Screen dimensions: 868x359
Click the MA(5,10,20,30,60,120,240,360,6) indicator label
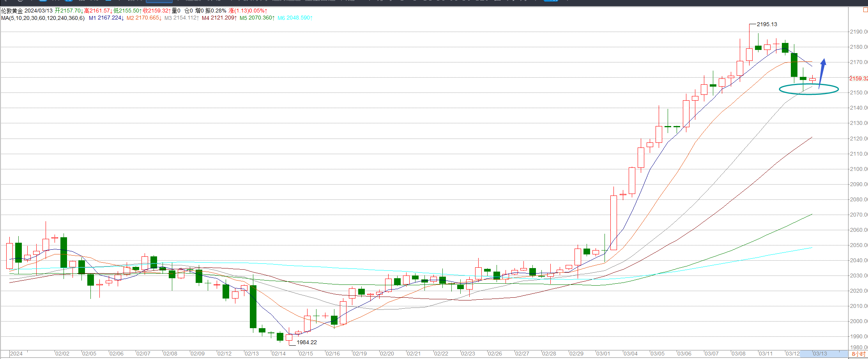(x=43, y=18)
